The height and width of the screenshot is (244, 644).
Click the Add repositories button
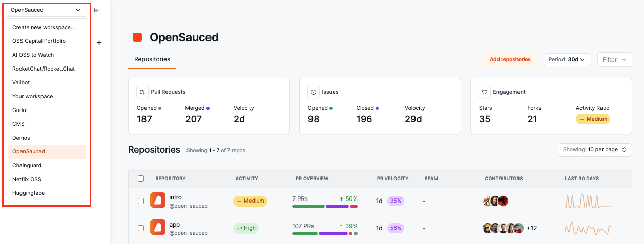[x=510, y=60]
